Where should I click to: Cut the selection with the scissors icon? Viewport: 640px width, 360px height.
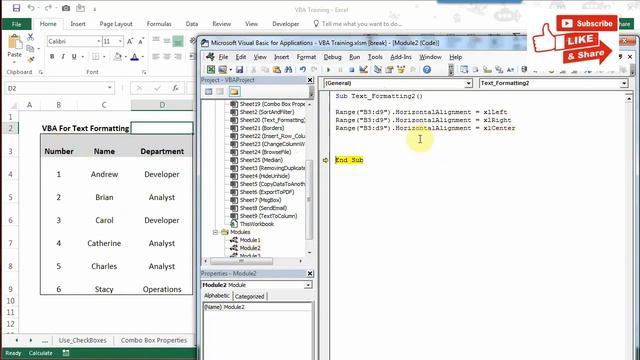click(x=30, y=37)
